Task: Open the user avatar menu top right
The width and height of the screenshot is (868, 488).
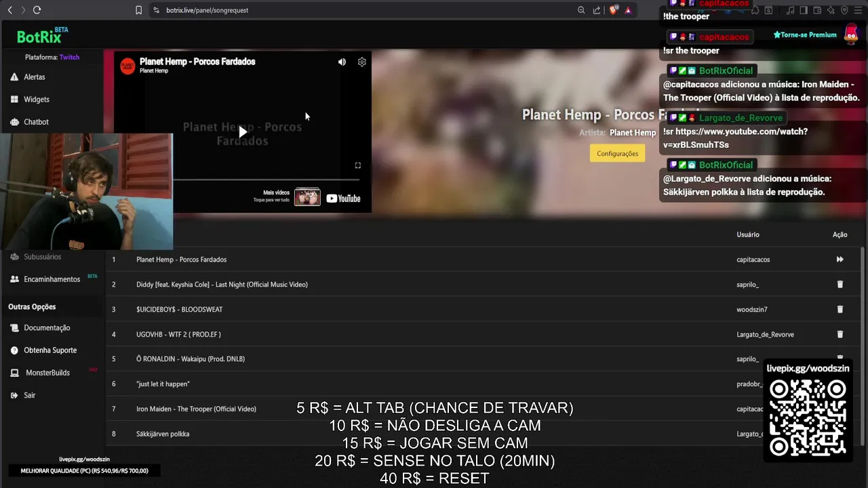Action: pos(851,35)
